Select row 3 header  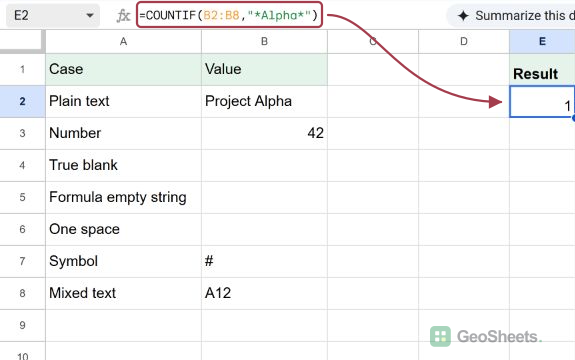(22, 133)
